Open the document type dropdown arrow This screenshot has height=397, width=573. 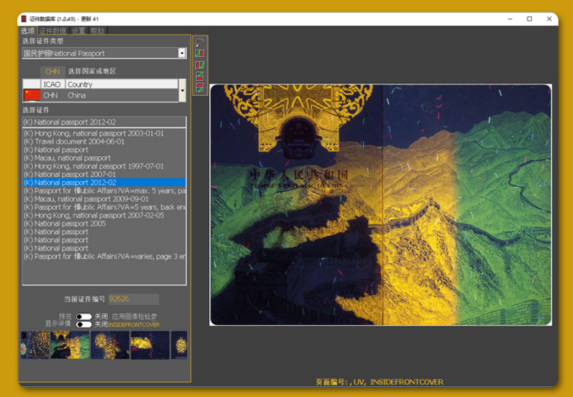[182, 53]
